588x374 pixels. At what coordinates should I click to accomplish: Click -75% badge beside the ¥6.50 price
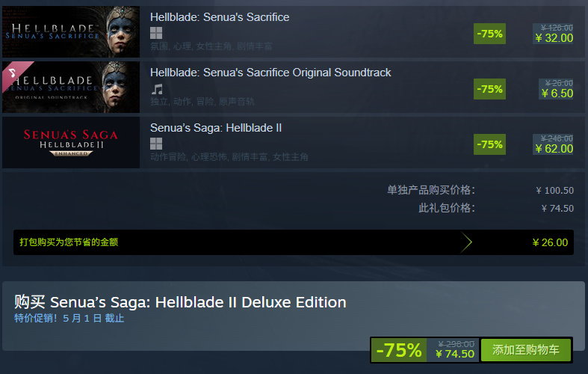489,88
